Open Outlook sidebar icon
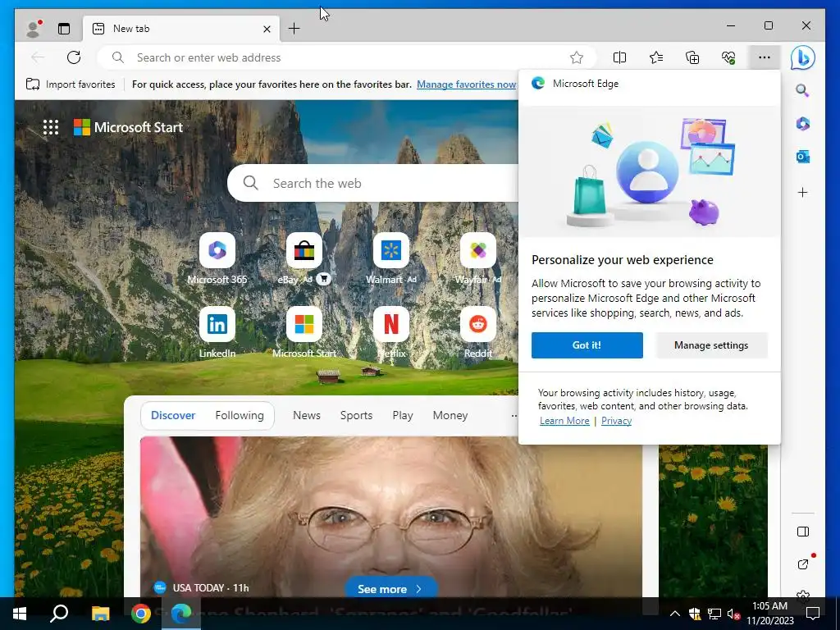The image size is (840, 630). click(802, 157)
